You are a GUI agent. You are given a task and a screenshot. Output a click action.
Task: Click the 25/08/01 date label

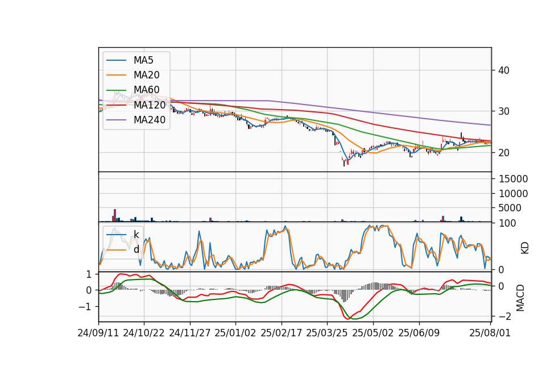pos(490,333)
